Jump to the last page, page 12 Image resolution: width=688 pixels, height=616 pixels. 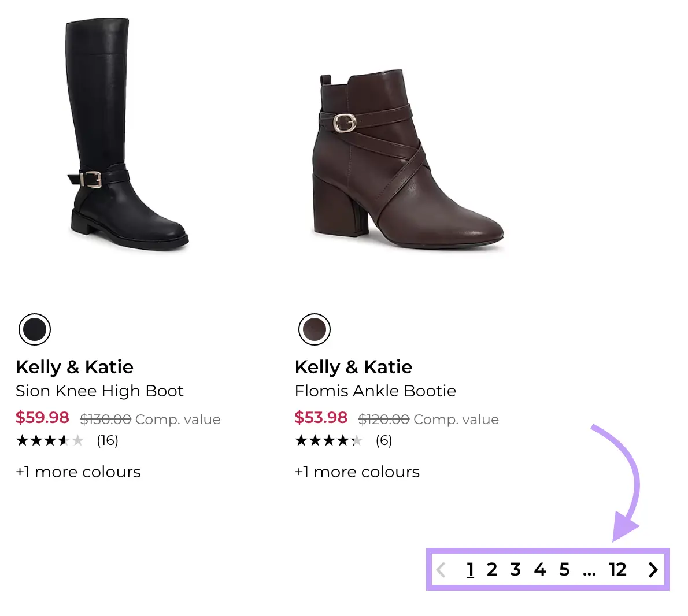coord(618,570)
